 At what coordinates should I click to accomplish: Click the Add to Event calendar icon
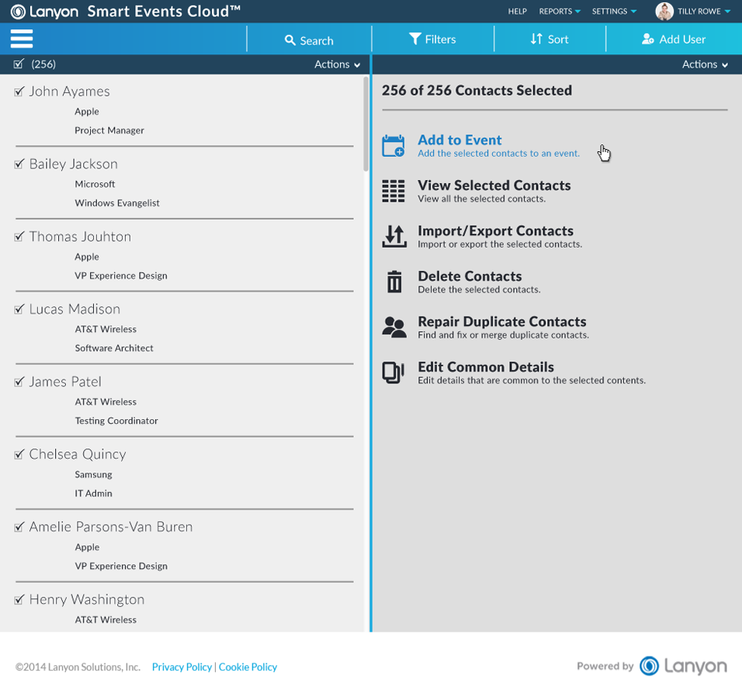(394, 146)
